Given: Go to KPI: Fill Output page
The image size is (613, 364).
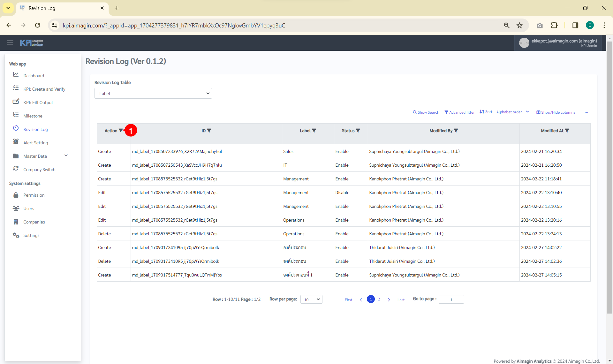Looking at the screenshot, I should 38,102.
